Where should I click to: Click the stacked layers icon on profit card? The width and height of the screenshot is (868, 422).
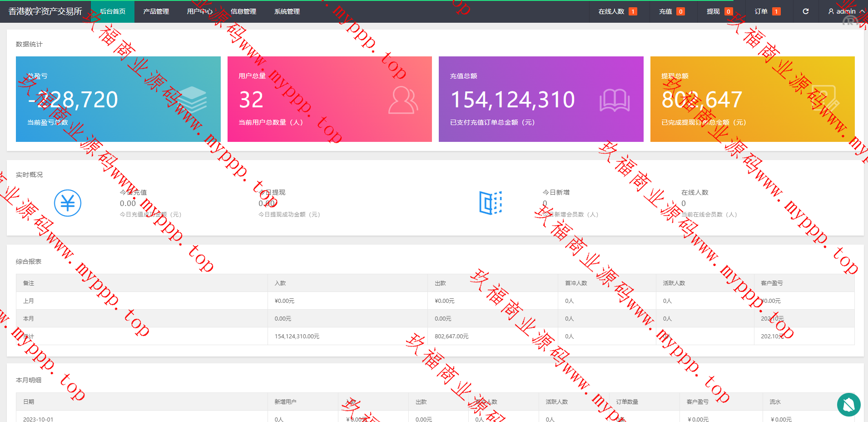tap(192, 100)
